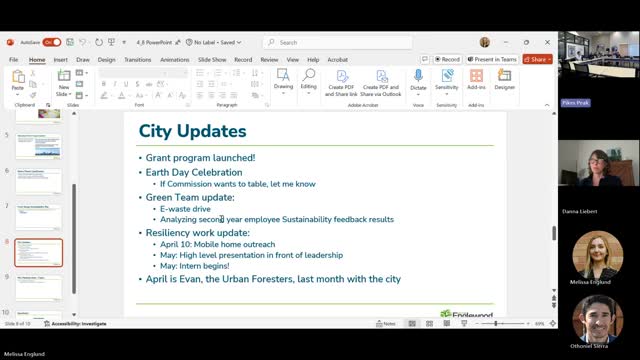Click the orange Share button
This screenshot has height=360, width=640.
click(538, 60)
